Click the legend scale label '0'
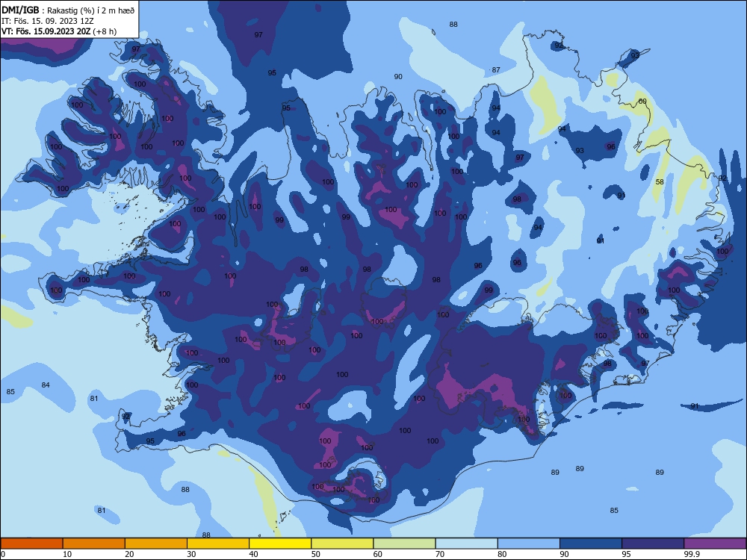The height and width of the screenshot is (560, 747). click(x=3, y=554)
